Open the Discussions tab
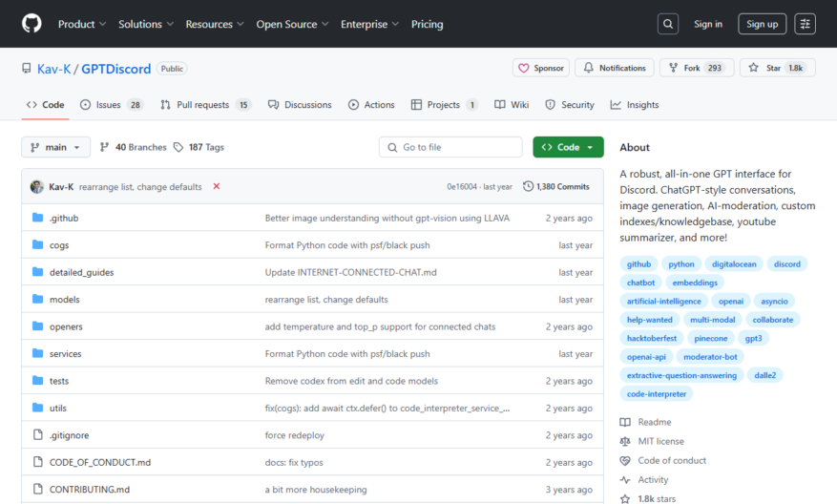This screenshot has width=837, height=504. coord(300,105)
